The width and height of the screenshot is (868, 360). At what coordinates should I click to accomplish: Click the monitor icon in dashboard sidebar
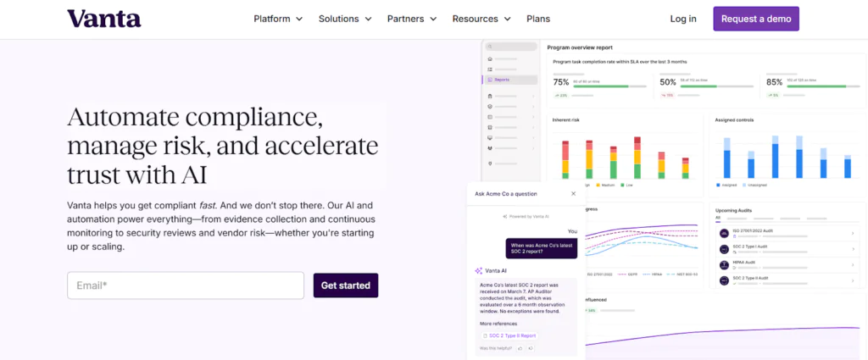tap(490, 138)
